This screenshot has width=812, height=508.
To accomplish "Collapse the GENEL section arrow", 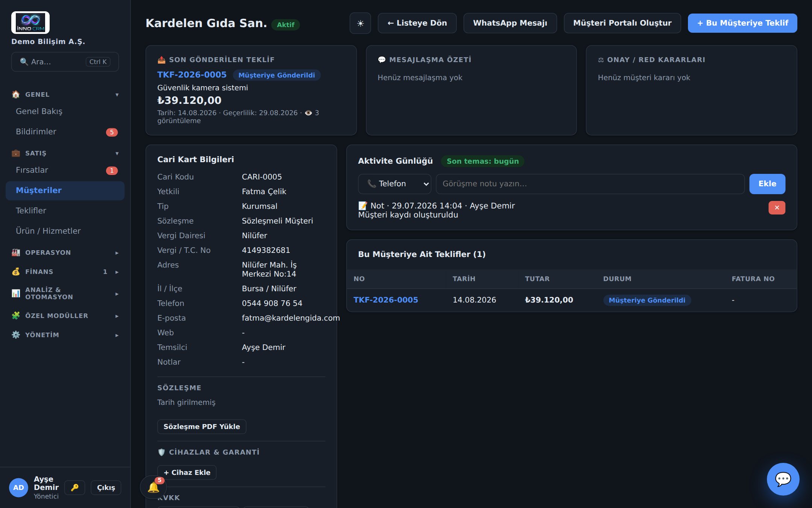I will (x=117, y=95).
